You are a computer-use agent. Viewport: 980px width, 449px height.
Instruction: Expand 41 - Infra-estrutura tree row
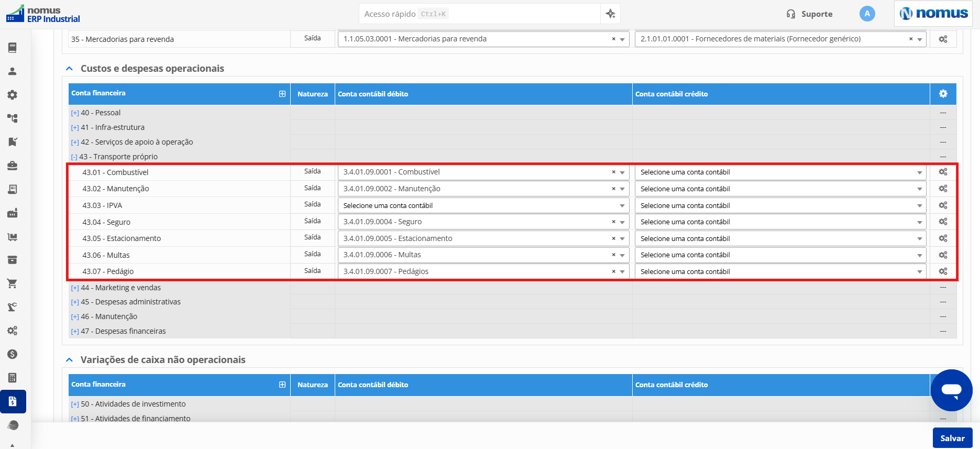[75, 128]
